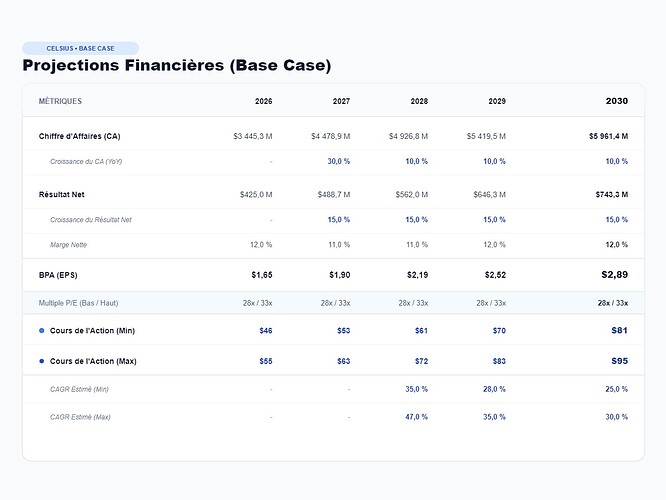The image size is (666, 500).
Task: Click the dark dot beside Cours de l'Action (Max)
Action: tap(42, 361)
